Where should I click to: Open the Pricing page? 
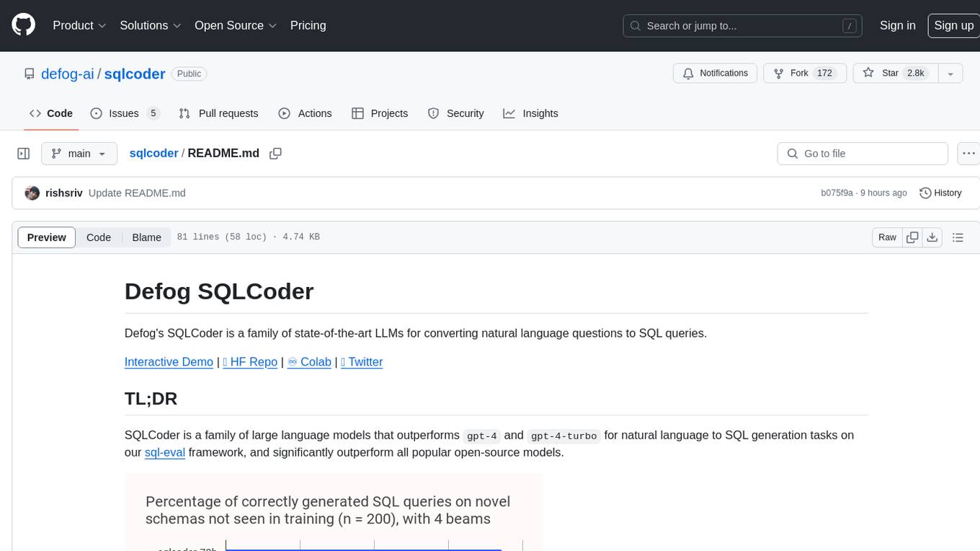click(x=308, y=25)
